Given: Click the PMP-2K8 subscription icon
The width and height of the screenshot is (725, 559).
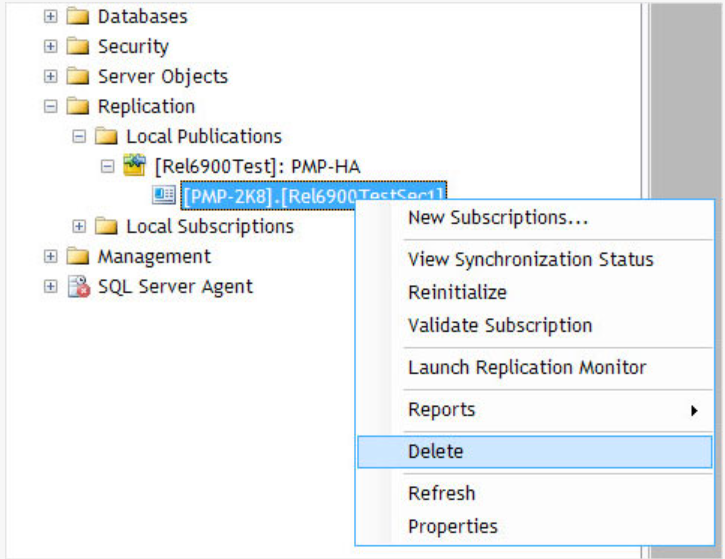Looking at the screenshot, I should pyautogui.click(x=163, y=196).
